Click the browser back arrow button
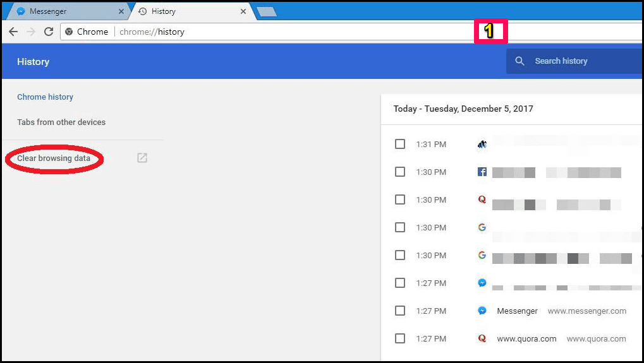Viewport: 644px width, 363px height. (x=13, y=32)
